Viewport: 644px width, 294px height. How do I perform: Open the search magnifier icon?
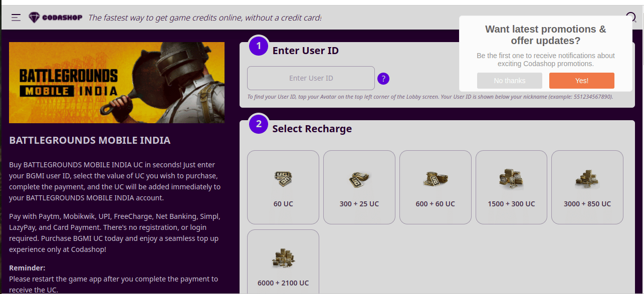click(631, 17)
